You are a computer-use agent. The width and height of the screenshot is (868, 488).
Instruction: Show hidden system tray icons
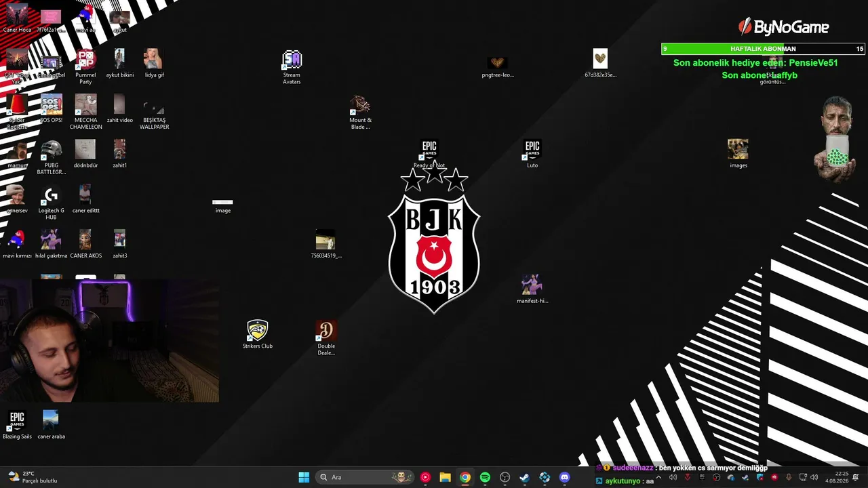[x=658, y=477]
